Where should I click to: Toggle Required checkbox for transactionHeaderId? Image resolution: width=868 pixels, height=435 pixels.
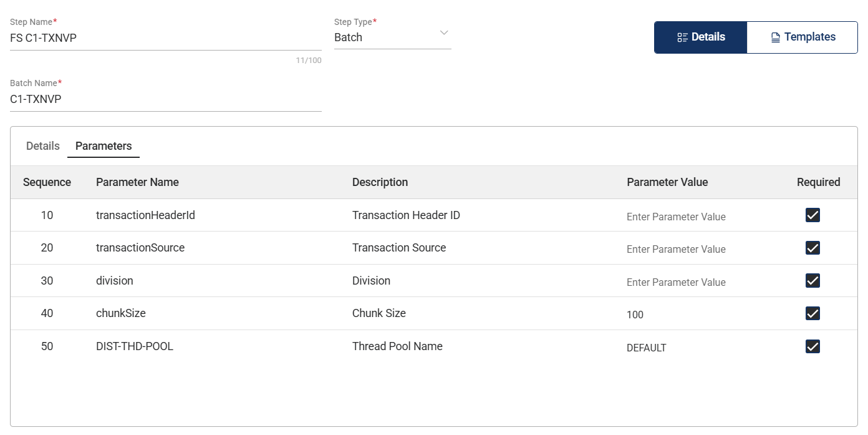(x=813, y=215)
